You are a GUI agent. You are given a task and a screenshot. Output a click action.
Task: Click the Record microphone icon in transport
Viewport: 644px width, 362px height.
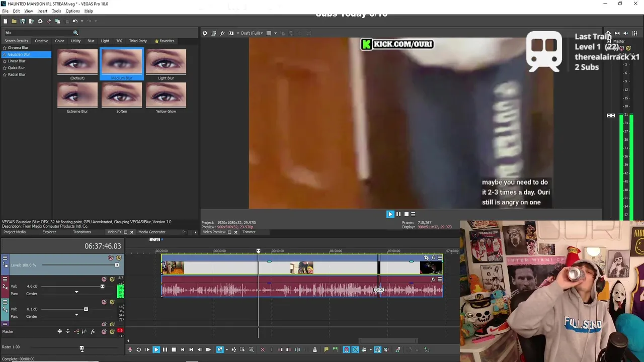click(x=130, y=349)
